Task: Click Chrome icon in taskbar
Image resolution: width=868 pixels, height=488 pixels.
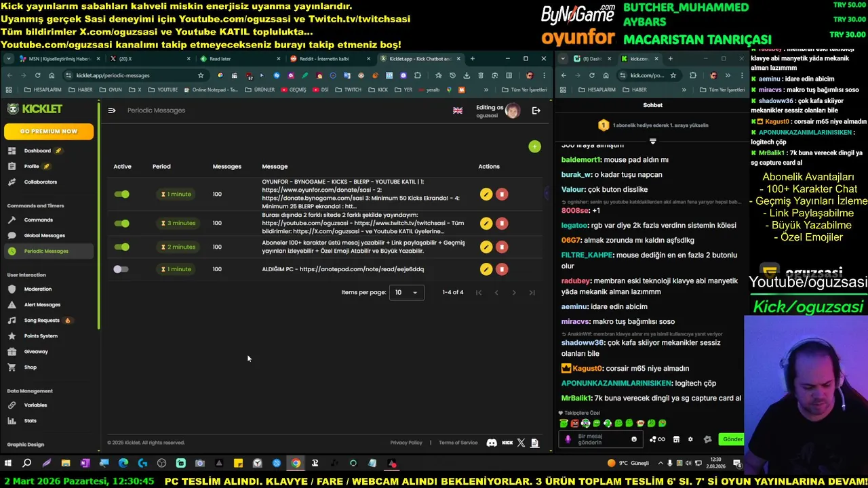Action: coord(296,464)
